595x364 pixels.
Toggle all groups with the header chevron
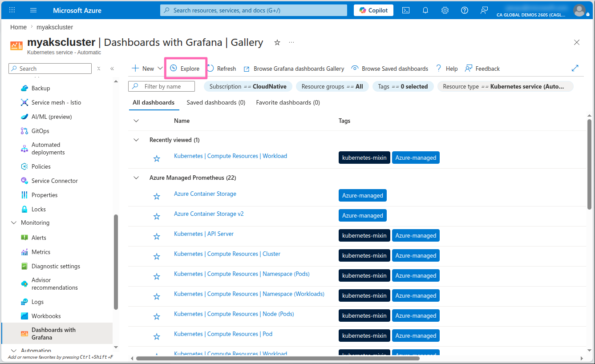pyautogui.click(x=136, y=121)
